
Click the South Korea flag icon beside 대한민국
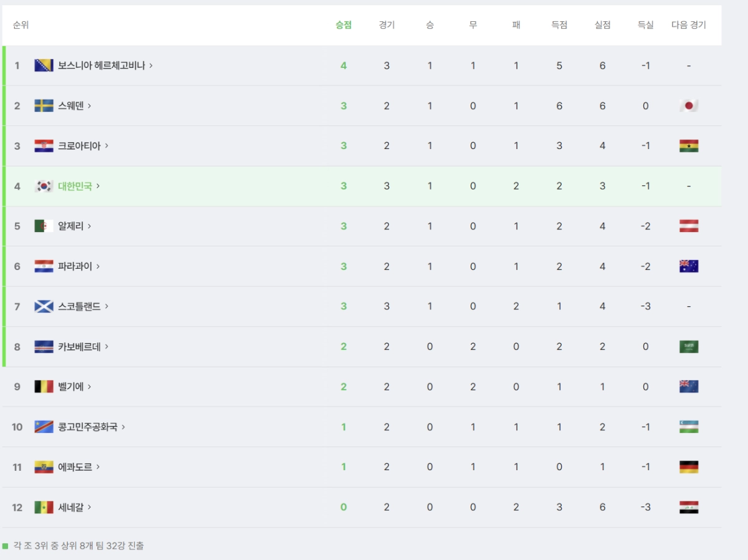coord(44,186)
